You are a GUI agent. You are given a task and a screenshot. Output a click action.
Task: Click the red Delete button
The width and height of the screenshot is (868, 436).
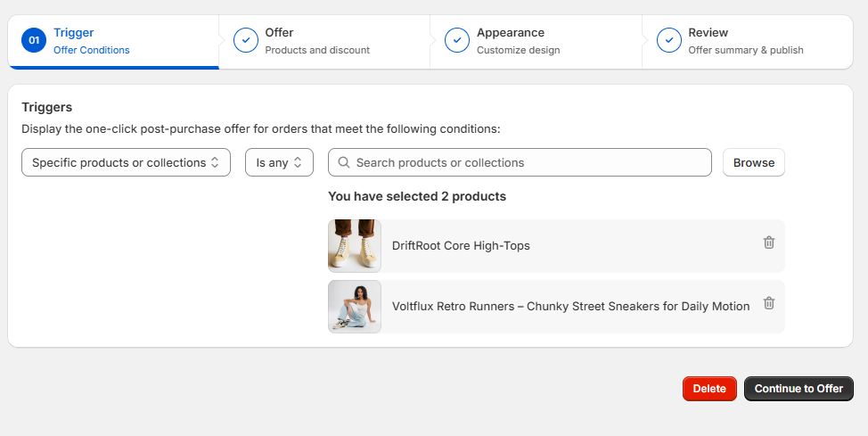pyautogui.click(x=709, y=389)
